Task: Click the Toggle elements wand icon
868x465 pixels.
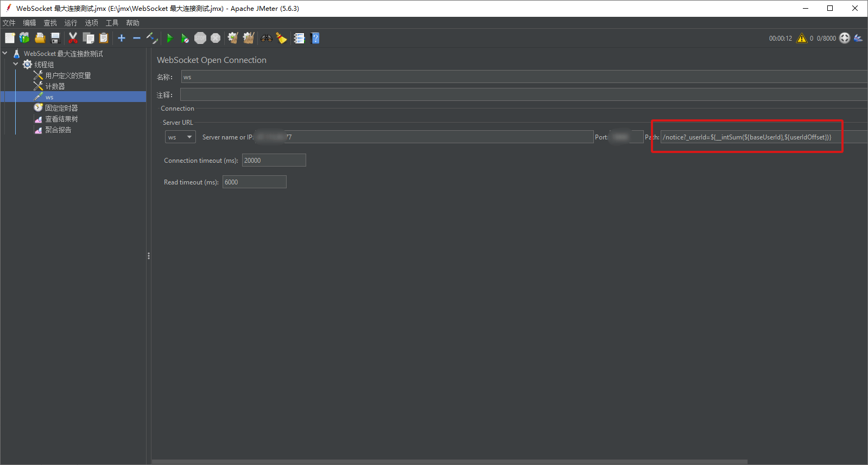Action: [152, 38]
